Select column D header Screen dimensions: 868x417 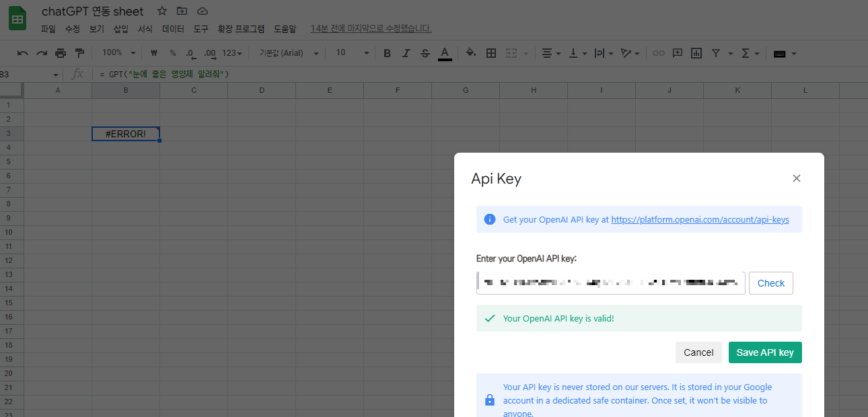(262, 90)
